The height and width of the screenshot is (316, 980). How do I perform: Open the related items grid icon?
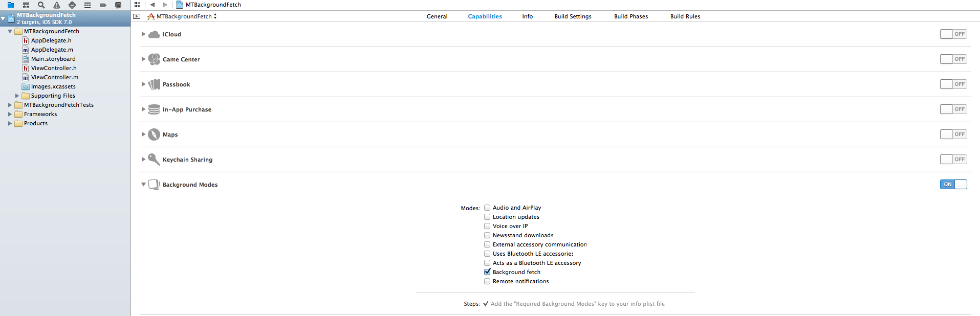137,5
